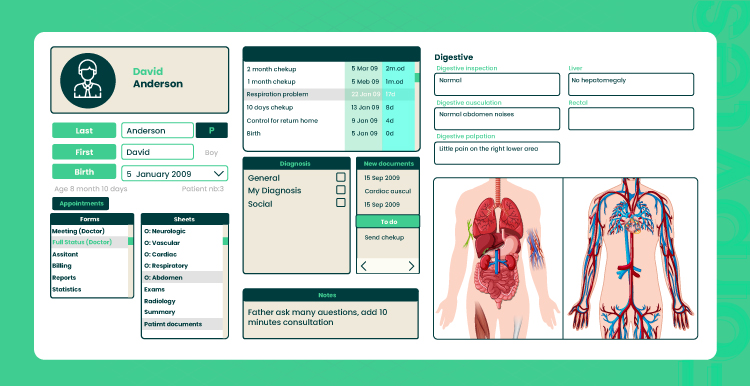Viewport: 750px width, 386px height.
Task: Click the Last label button
Action: coord(84,131)
